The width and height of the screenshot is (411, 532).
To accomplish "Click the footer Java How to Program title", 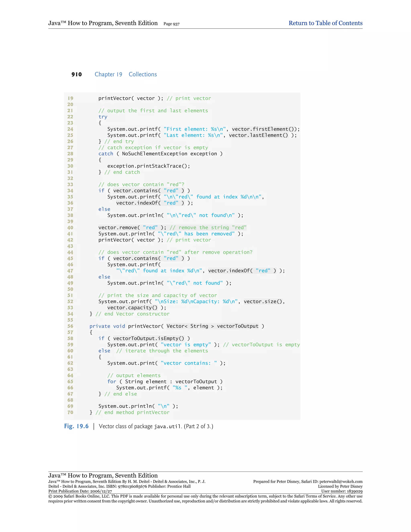I will pos(103,475).
